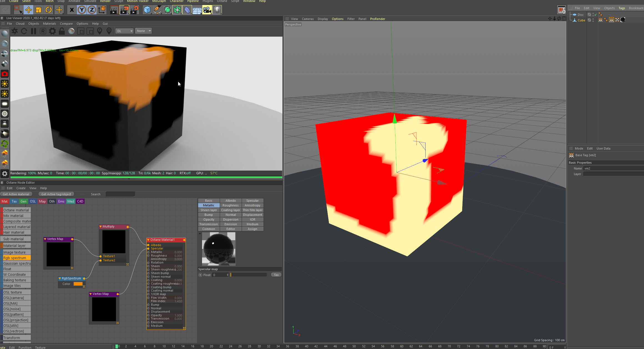Click the orange RgbSpectrum Color swatch
644x349 pixels.
tap(78, 284)
